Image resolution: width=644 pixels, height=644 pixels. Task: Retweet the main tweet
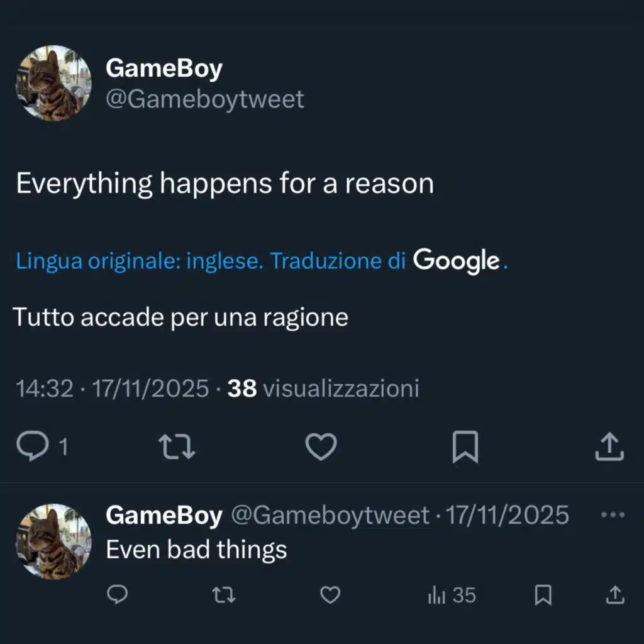(177, 446)
